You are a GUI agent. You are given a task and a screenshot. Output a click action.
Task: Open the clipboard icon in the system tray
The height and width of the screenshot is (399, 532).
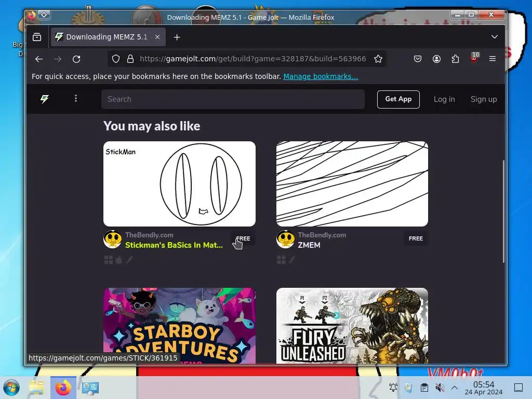(424, 388)
